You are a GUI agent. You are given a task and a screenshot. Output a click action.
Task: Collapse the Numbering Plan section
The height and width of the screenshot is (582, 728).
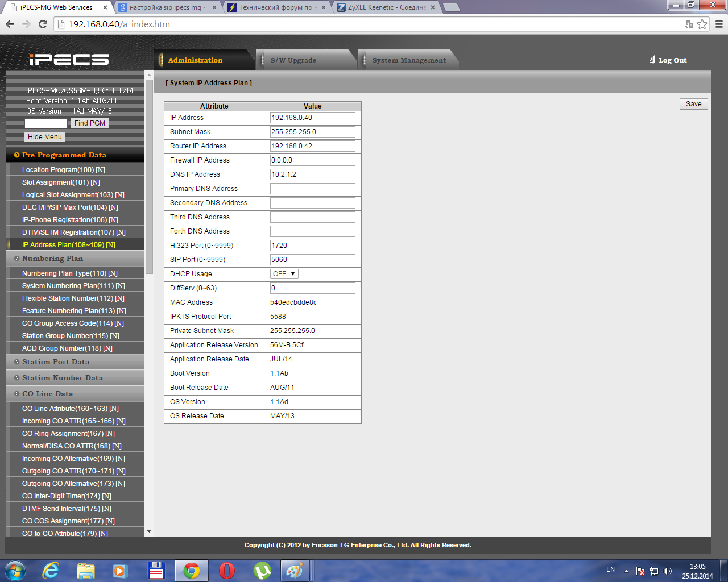coord(52,259)
